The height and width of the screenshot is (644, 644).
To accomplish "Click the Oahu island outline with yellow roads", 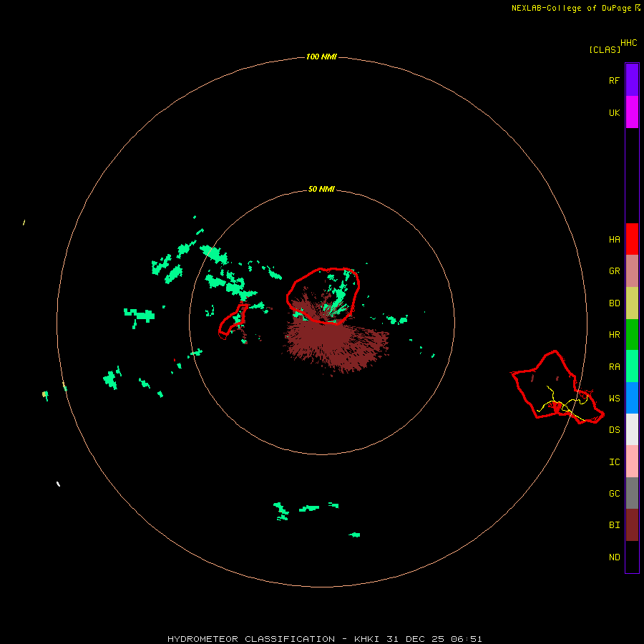I will tap(557, 387).
